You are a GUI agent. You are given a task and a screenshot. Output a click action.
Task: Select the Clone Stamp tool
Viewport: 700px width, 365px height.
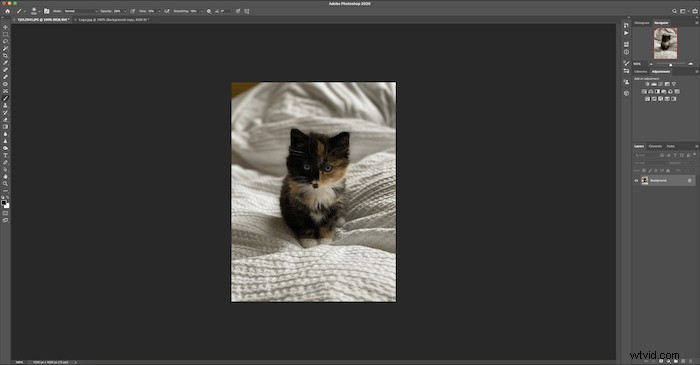[5, 105]
